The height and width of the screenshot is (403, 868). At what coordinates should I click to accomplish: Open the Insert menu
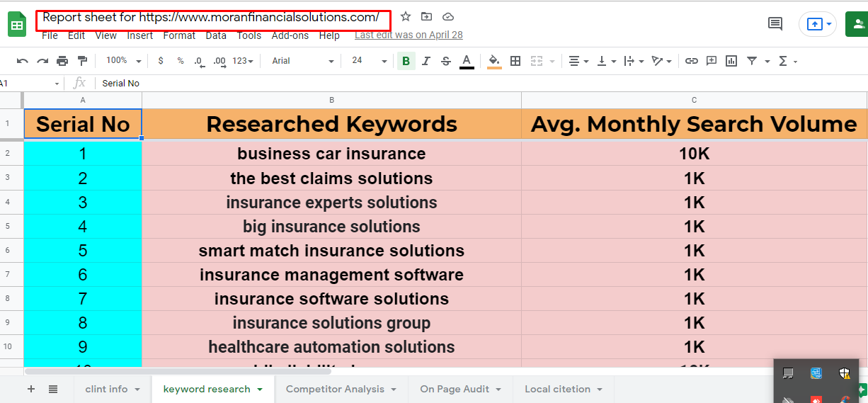click(140, 35)
